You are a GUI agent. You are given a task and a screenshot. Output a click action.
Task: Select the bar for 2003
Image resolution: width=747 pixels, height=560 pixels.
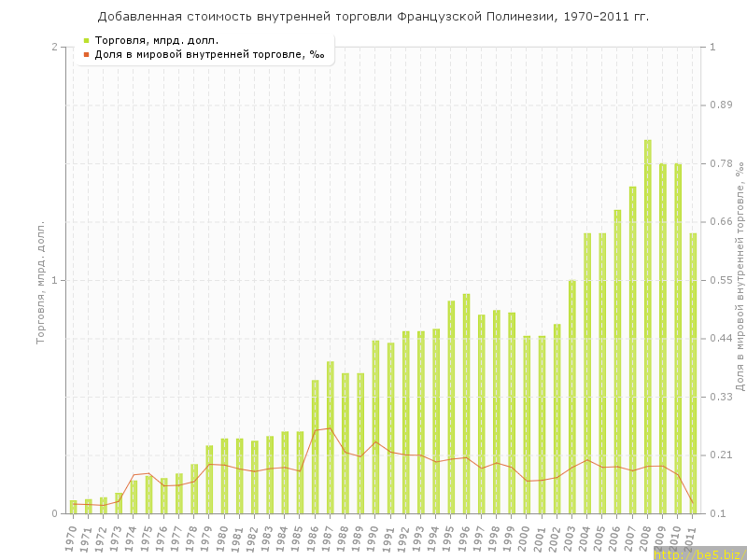571,397
